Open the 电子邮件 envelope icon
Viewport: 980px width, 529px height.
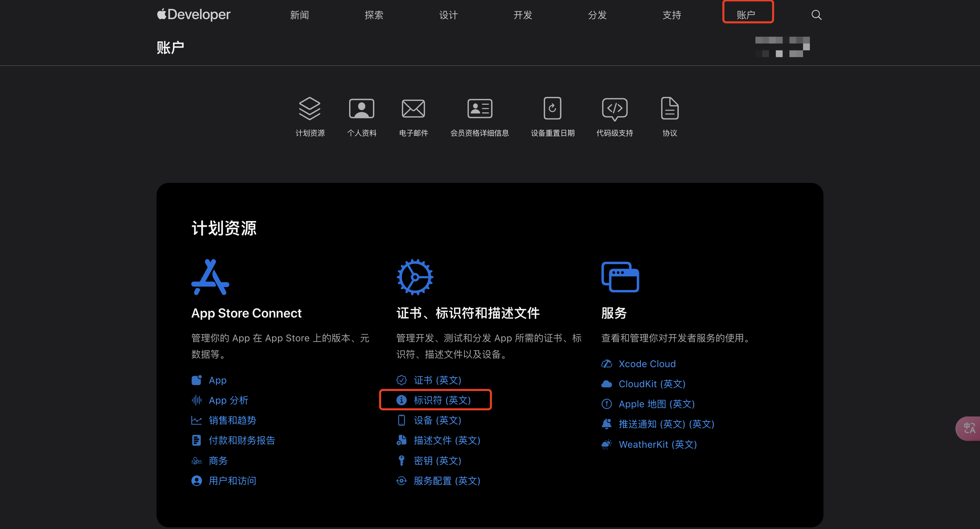(413, 109)
